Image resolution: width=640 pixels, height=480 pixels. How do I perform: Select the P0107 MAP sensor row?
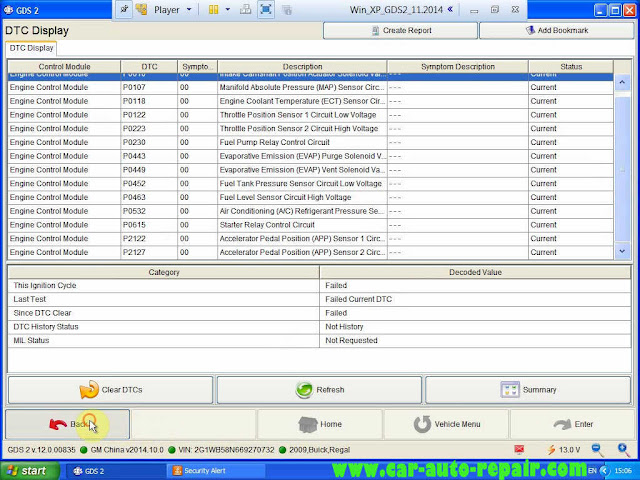point(310,87)
